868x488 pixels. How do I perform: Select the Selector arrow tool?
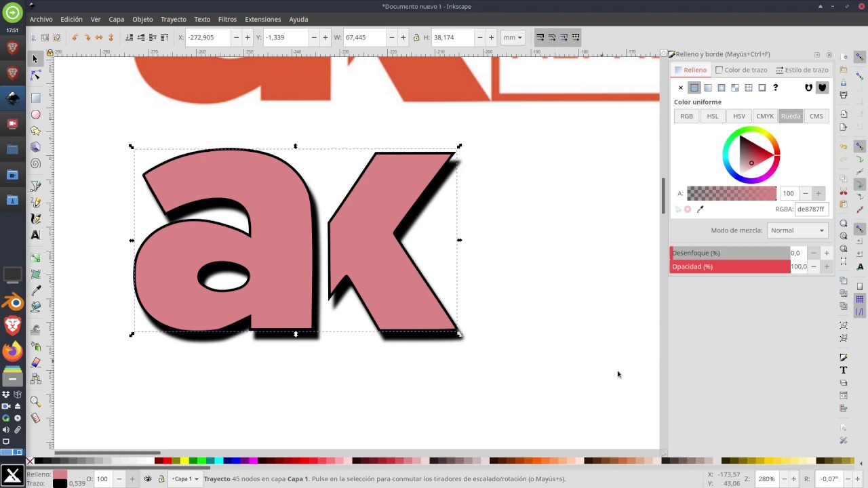(35, 59)
